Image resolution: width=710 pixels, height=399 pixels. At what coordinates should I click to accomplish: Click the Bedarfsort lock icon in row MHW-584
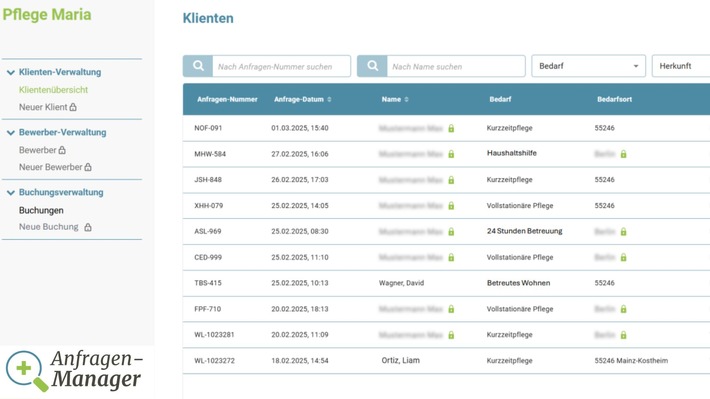pos(624,154)
